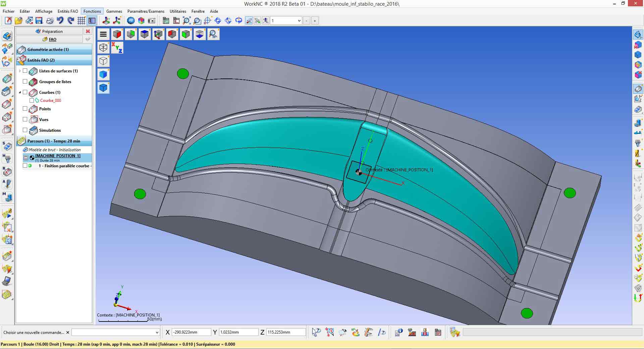
Task: Click the zoom-fit magnifier icon
Action: click(187, 21)
